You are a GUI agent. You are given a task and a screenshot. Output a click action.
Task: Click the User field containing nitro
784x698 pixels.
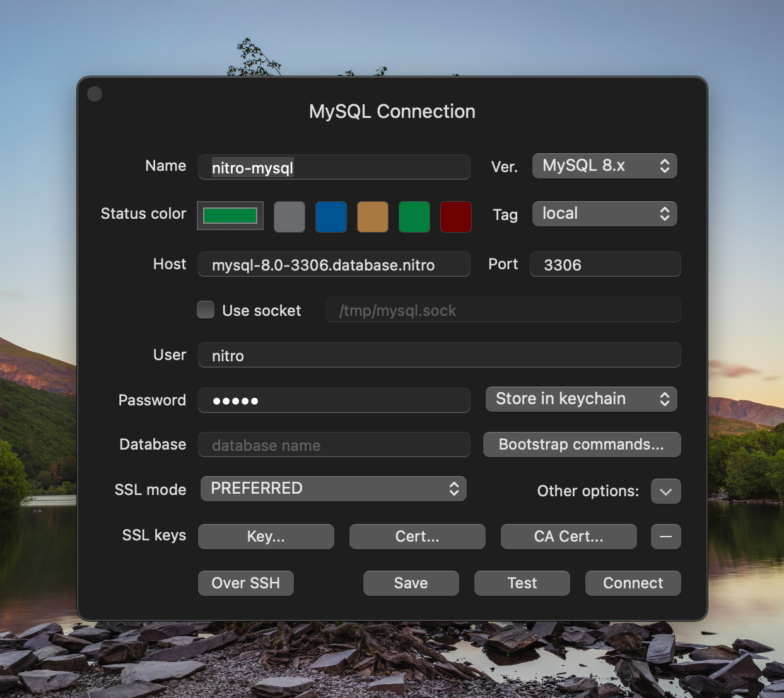440,356
